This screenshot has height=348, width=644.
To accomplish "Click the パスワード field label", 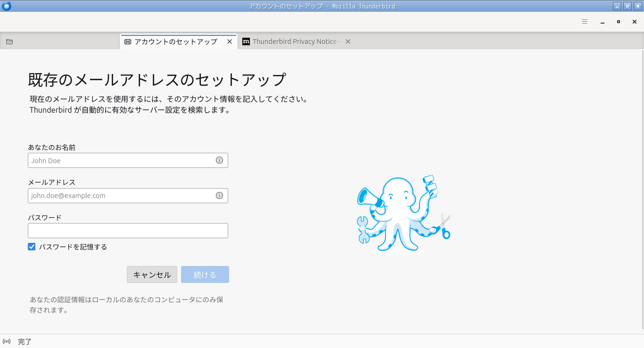I will coord(45,217).
